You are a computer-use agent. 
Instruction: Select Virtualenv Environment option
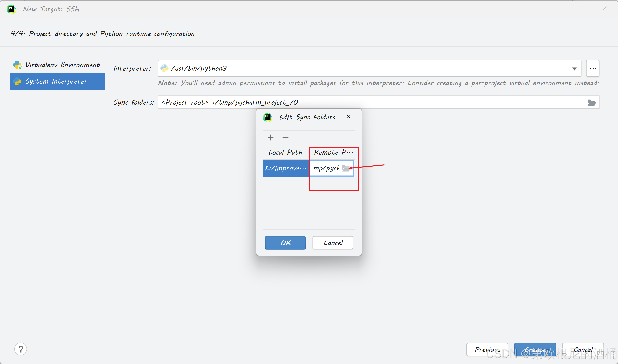pyautogui.click(x=57, y=65)
